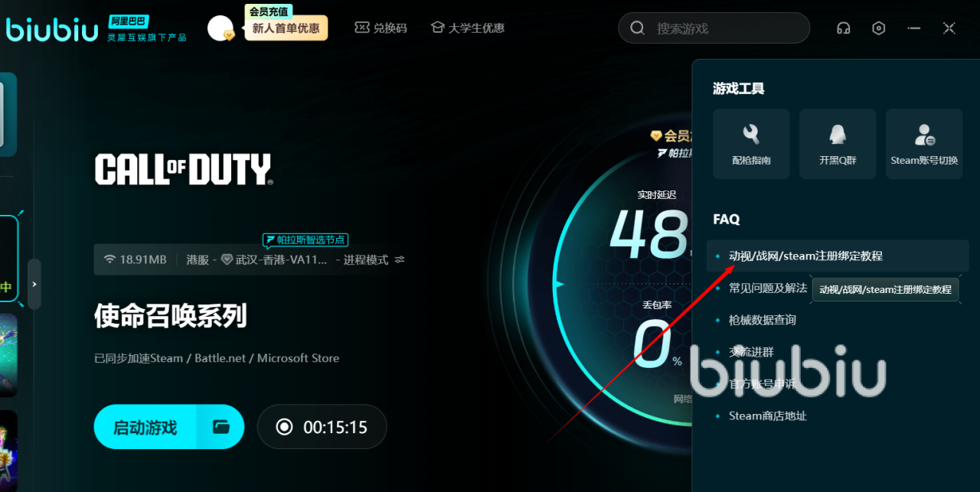Open the 配枪指南 loadout guide tool
The image size is (980, 492).
point(751,144)
